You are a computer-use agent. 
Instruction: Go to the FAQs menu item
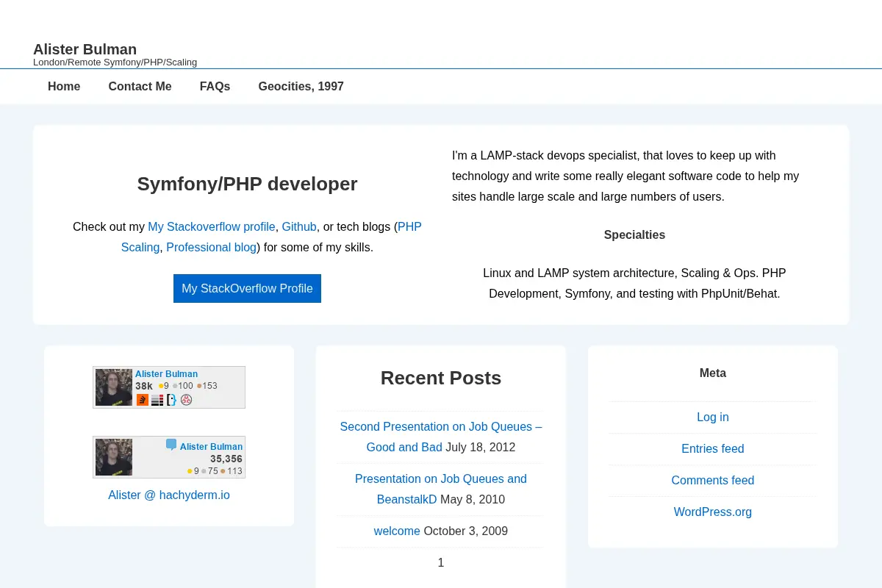tap(215, 86)
